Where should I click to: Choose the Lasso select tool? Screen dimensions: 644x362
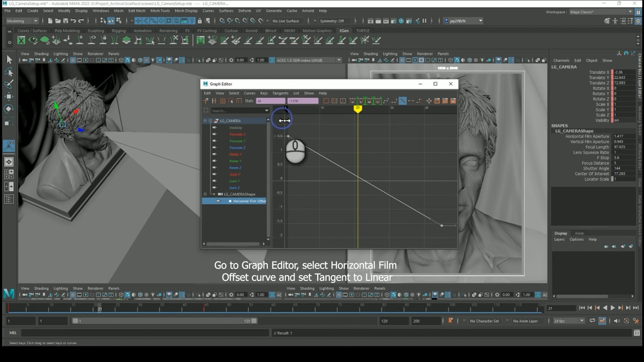pos(9,72)
